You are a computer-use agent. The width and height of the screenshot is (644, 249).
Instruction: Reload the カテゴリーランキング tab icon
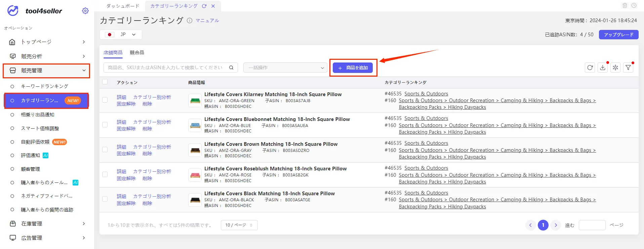(x=204, y=6)
